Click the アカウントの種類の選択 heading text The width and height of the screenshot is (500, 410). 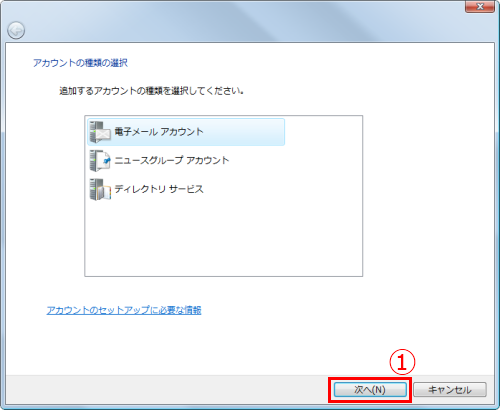point(80,63)
